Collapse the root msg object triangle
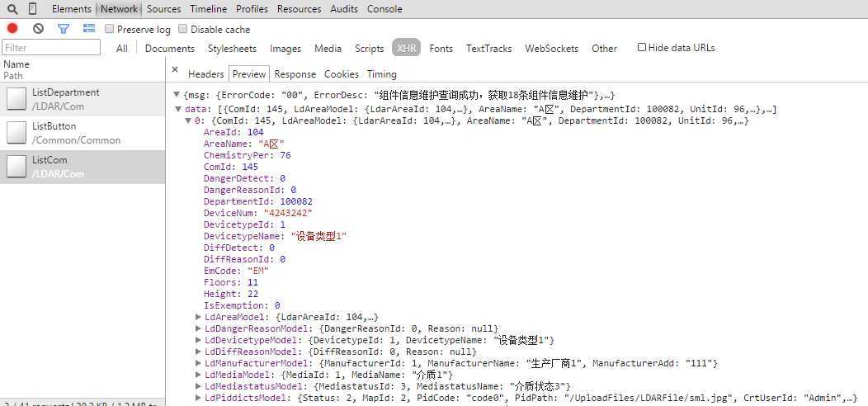The image size is (868, 406). click(x=177, y=95)
